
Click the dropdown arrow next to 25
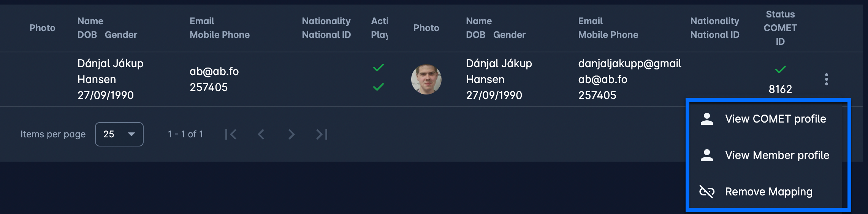click(x=131, y=134)
